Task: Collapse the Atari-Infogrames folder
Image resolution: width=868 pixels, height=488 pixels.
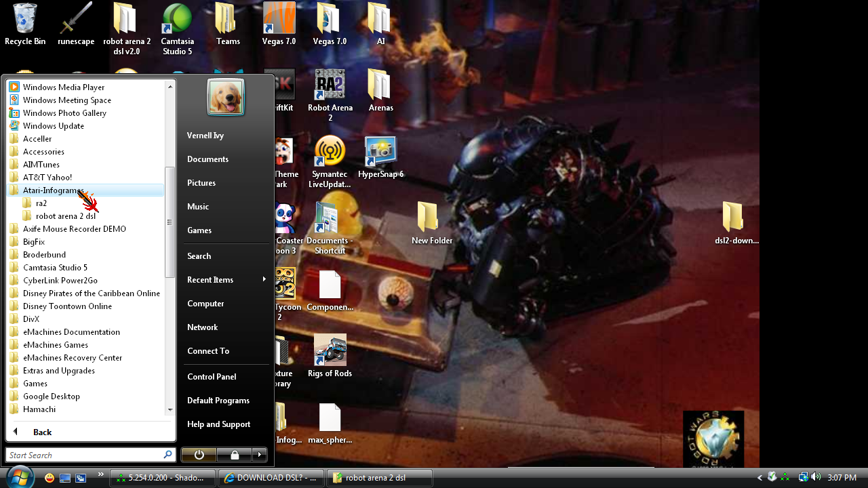Action: [x=86, y=190]
